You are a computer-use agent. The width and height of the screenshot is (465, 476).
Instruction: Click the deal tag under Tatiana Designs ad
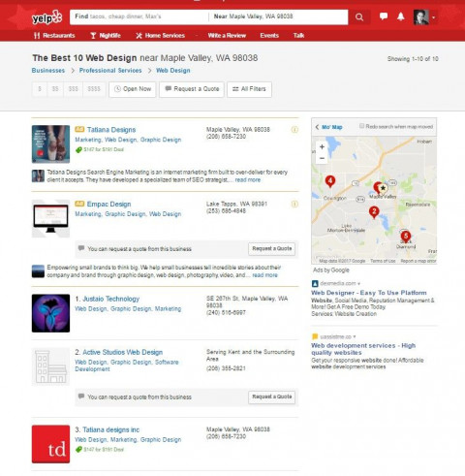pos(100,149)
